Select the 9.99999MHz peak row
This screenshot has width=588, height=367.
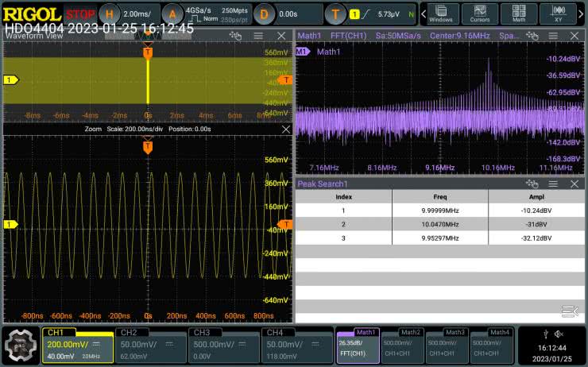(x=439, y=211)
